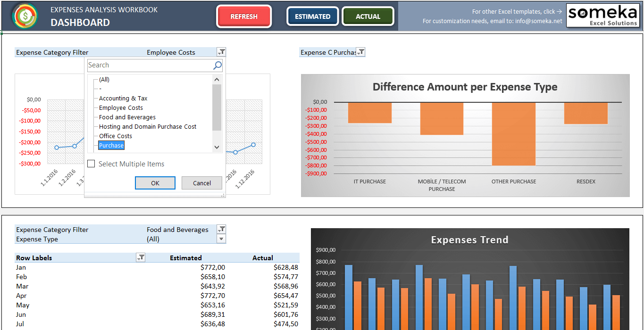
Task: Click filter icon next to Employee Costs
Action: [221, 52]
